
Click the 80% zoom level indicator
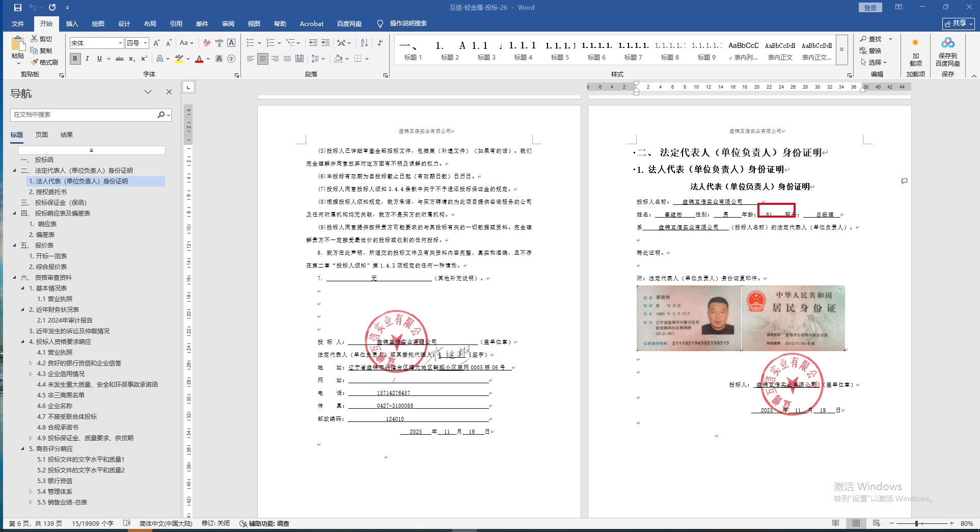967,524
